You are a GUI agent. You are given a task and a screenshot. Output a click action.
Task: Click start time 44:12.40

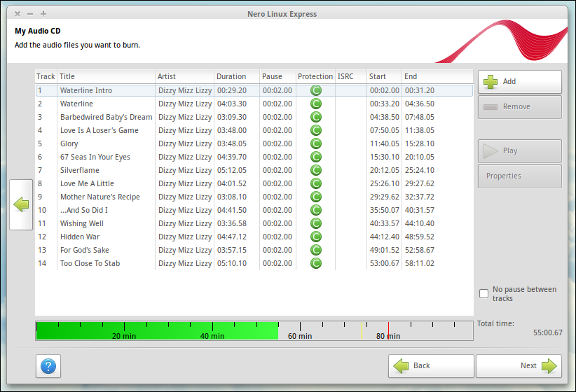[x=384, y=237]
